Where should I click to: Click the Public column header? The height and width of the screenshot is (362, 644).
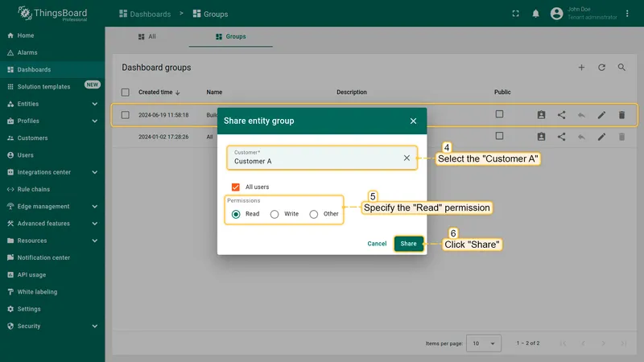tap(502, 93)
